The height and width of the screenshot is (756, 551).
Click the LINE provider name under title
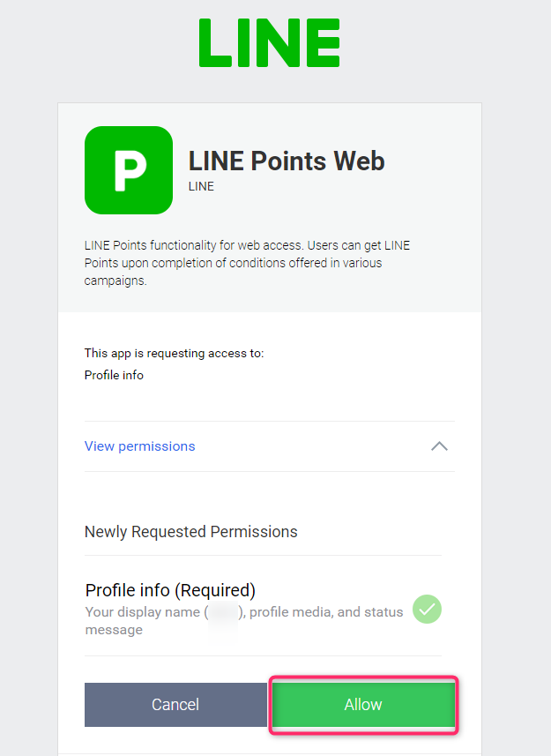(201, 187)
